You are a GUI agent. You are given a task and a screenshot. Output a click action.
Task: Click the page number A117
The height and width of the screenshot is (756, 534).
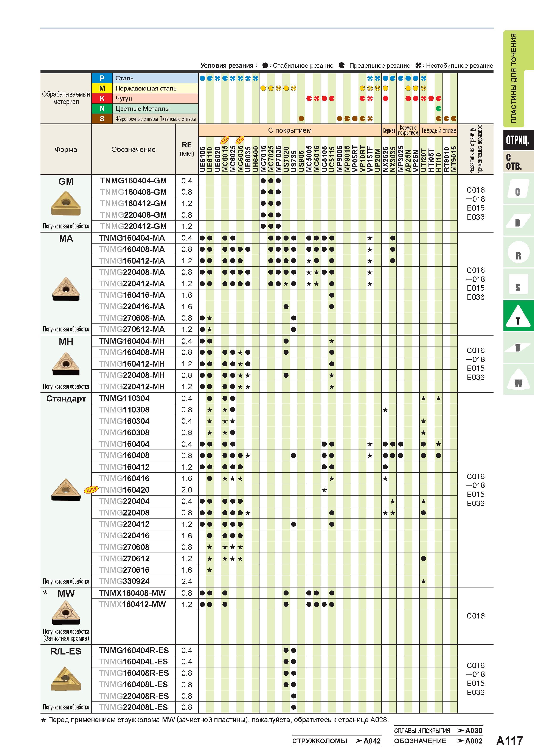coord(509,741)
